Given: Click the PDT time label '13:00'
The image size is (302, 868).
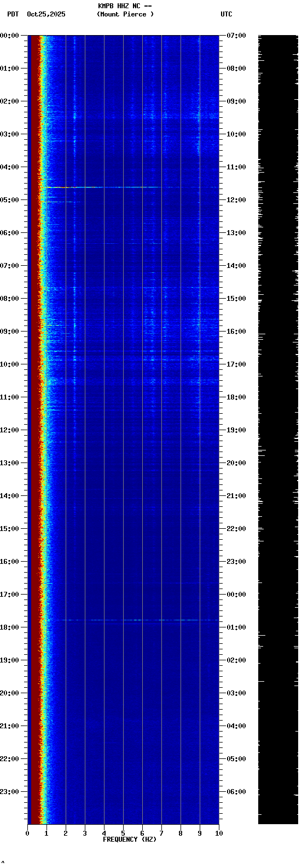Looking at the screenshot, I should tap(9, 463).
